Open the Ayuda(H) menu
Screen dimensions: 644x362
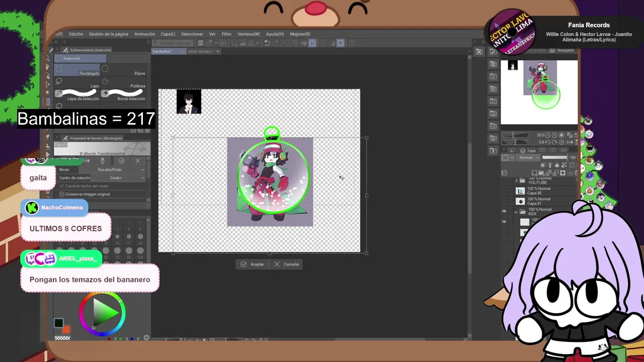[x=275, y=34]
